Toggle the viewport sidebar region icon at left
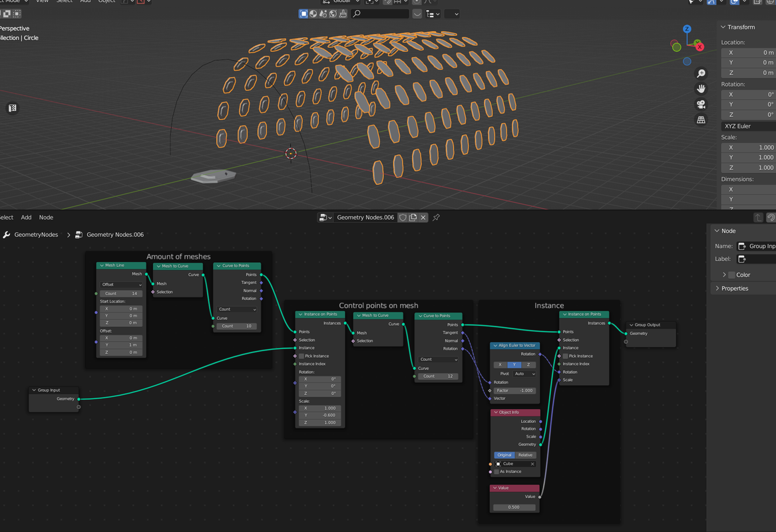This screenshot has height=532, width=776. click(x=13, y=108)
